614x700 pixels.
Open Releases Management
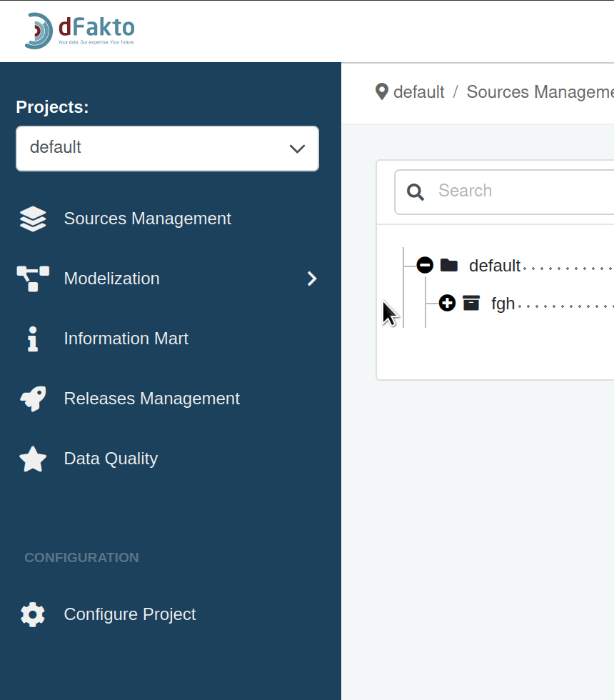click(x=151, y=399)
